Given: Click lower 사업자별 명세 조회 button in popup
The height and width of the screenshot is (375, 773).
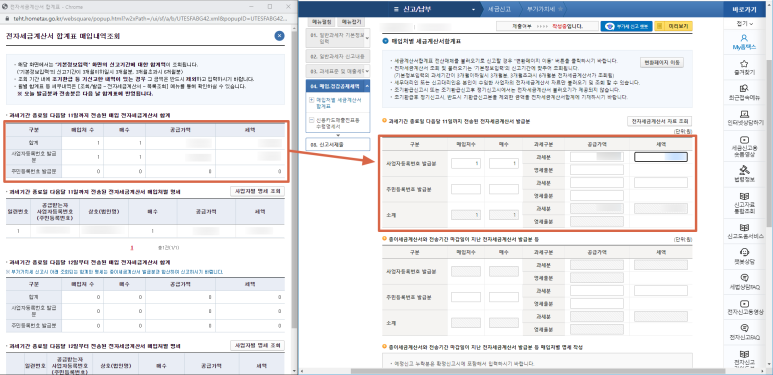Looking at the screenshot, I should coord(257,345).
